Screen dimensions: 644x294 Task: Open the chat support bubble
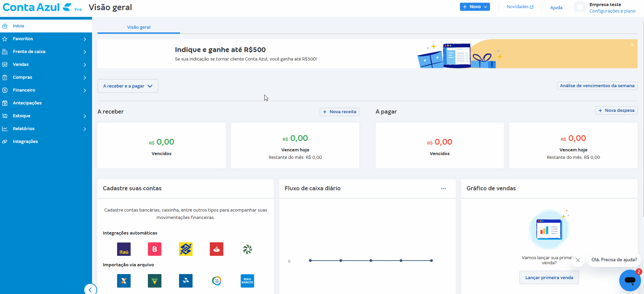[x=630, y=280]
